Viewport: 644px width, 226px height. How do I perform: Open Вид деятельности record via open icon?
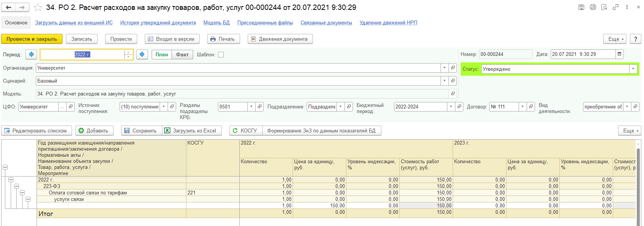tap(635, 107)
